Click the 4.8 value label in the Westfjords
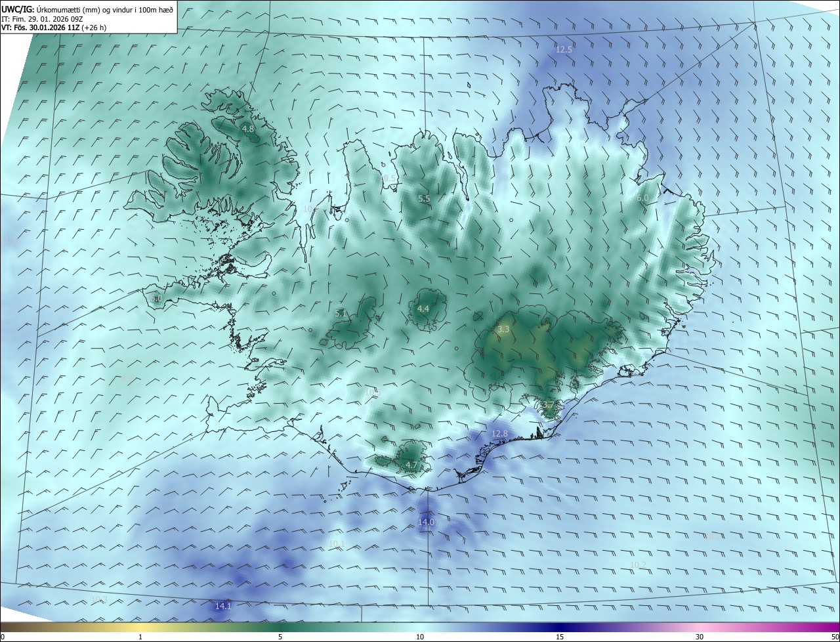Screen dimensions: 840x642 click(x=248, y=129)
